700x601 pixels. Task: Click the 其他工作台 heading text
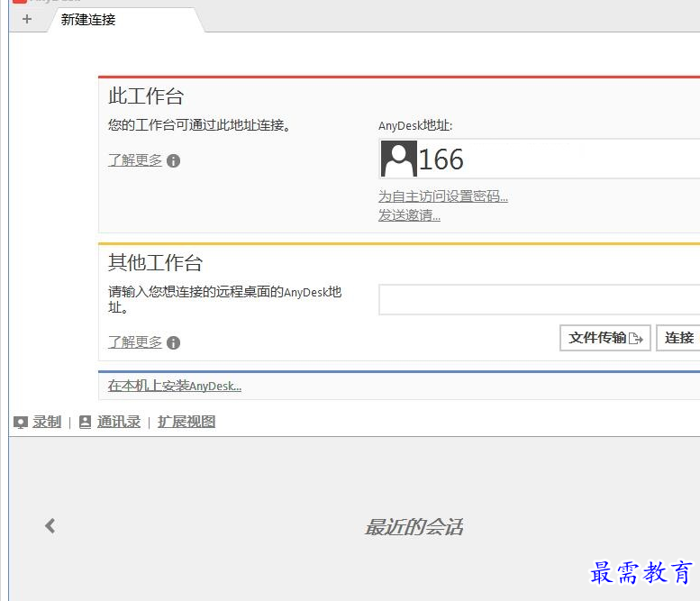(x=155, y=262)
